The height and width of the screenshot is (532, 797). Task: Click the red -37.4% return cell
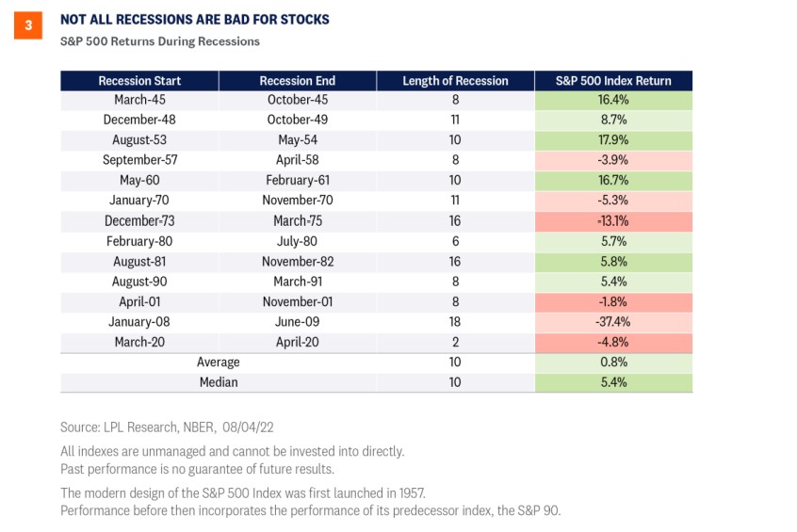click(613, 322)
